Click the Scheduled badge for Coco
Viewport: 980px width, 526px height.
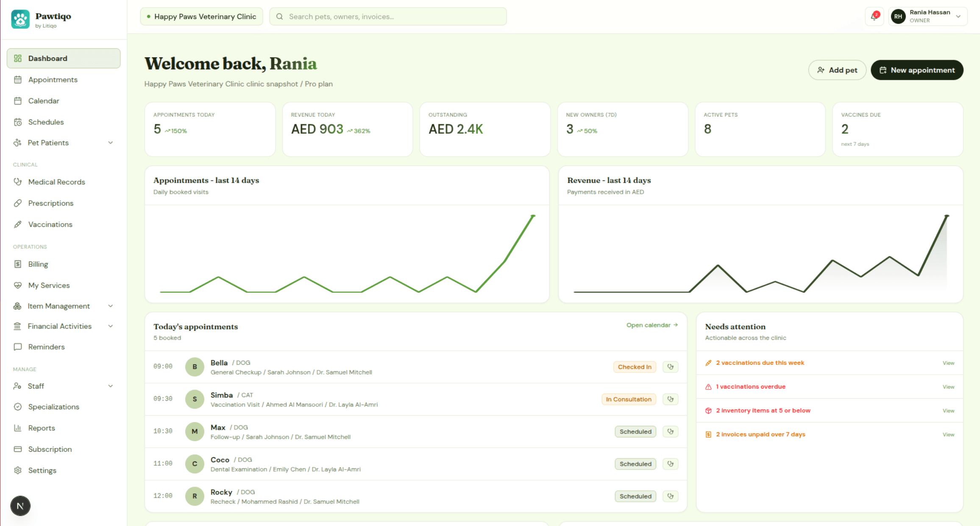[635, 464]
